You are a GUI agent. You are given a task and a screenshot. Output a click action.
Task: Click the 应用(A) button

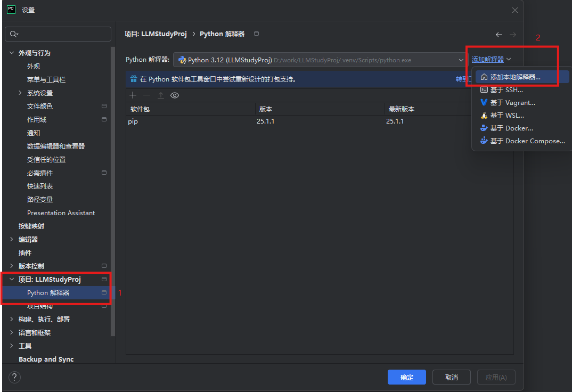(496, 377)
